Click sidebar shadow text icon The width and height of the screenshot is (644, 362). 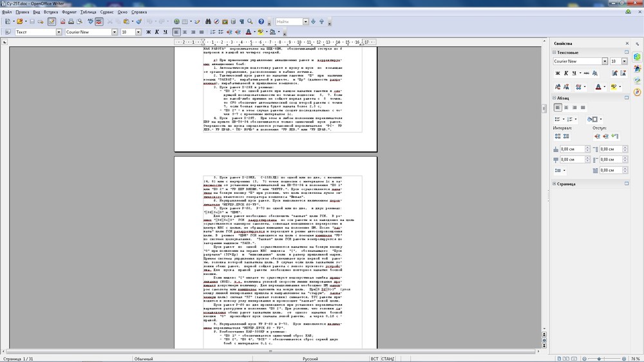click(x=594, y=73)
